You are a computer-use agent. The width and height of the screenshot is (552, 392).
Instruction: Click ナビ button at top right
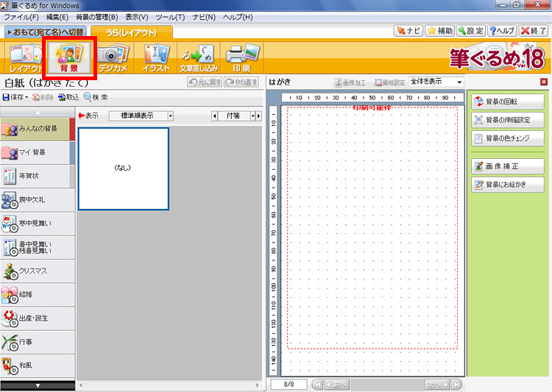click(x=408, y=31)
